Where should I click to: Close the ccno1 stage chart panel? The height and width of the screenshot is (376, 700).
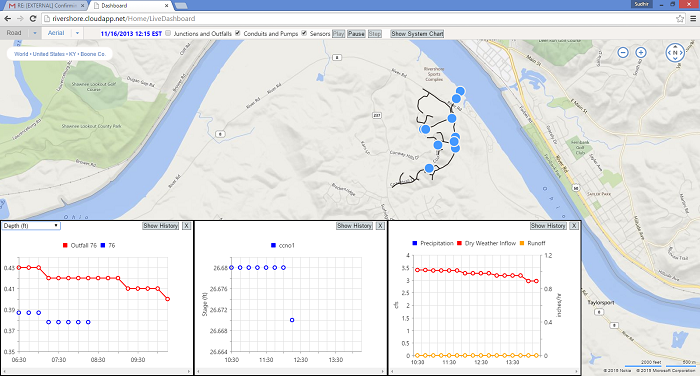[380, 226]
